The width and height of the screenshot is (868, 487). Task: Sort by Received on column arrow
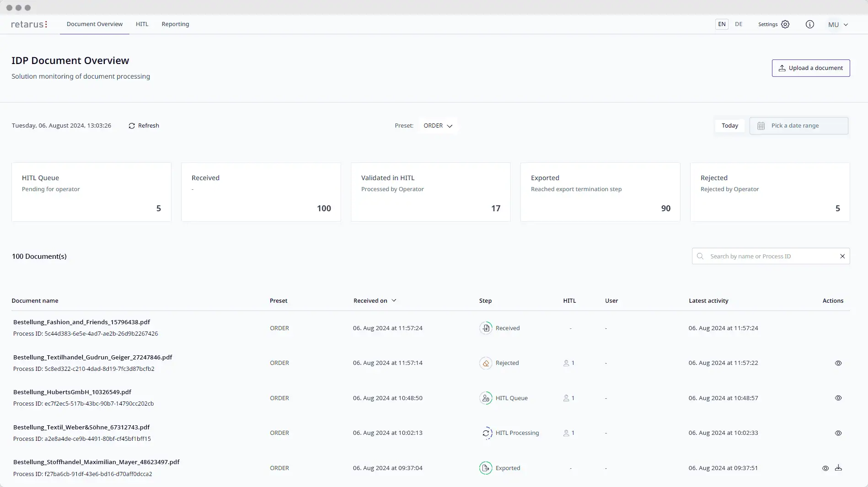click(394, 300)
